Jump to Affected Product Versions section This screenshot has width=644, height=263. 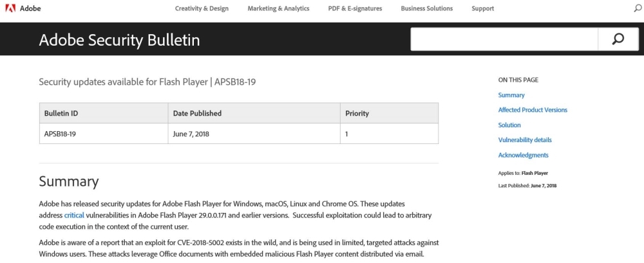533,110
